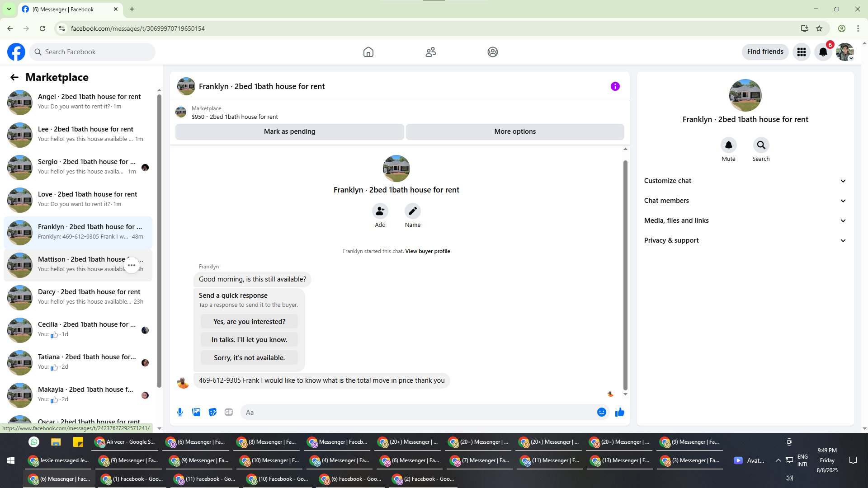
Task: Open the Facebook menu grid icon
Action: pyautogui.click(x=801, y=52)
